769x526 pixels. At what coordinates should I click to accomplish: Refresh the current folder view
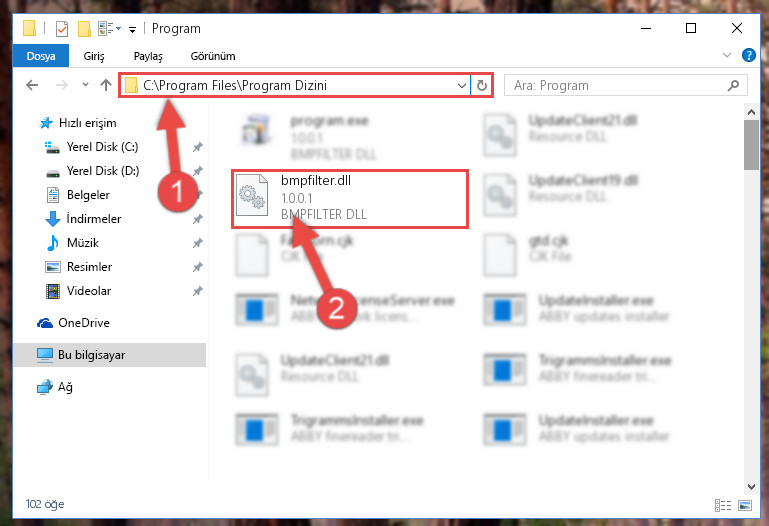pos(482,85)
